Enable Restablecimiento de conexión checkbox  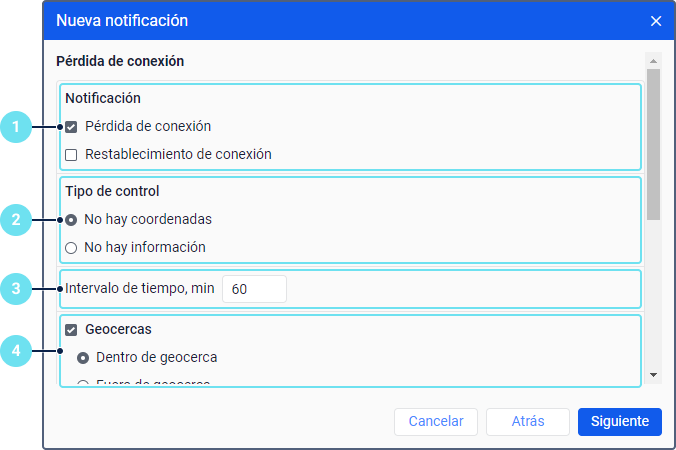(x=71, y=155)
